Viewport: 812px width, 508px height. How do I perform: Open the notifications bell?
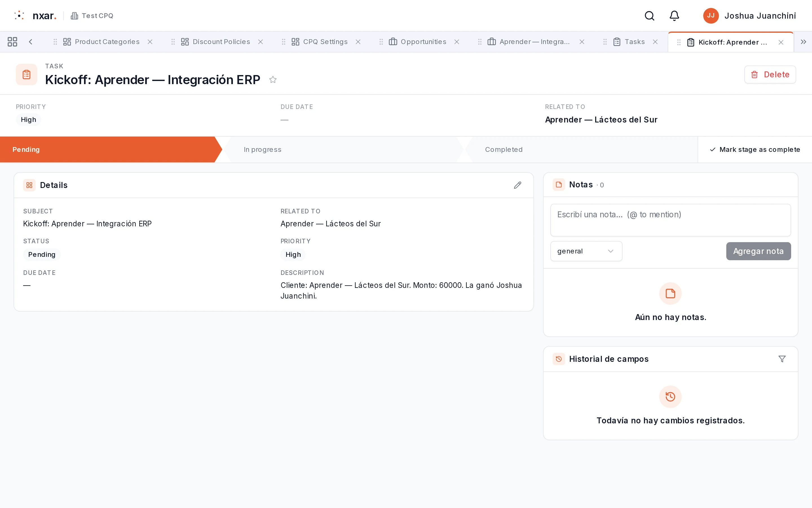click(674, 16)
